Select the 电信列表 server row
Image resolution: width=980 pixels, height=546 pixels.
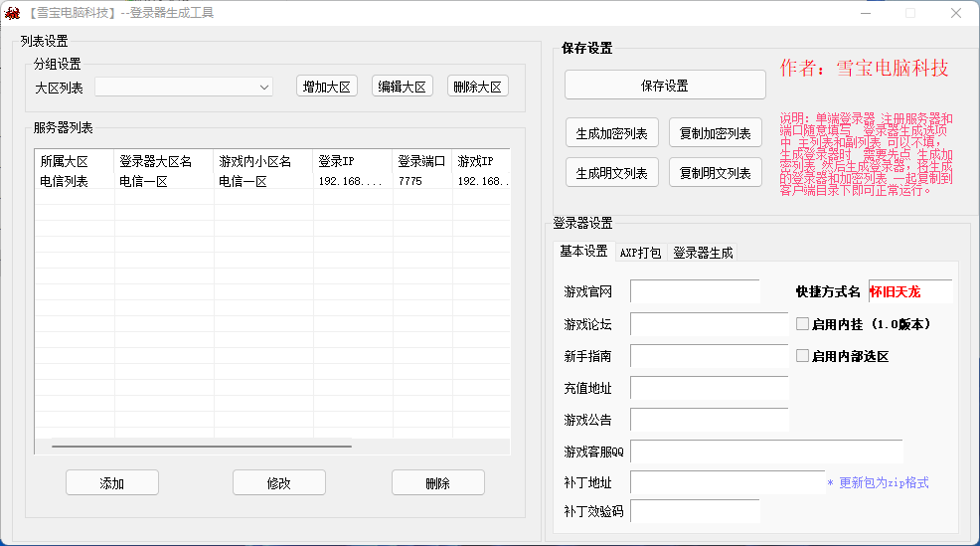(x=65, y=182)
